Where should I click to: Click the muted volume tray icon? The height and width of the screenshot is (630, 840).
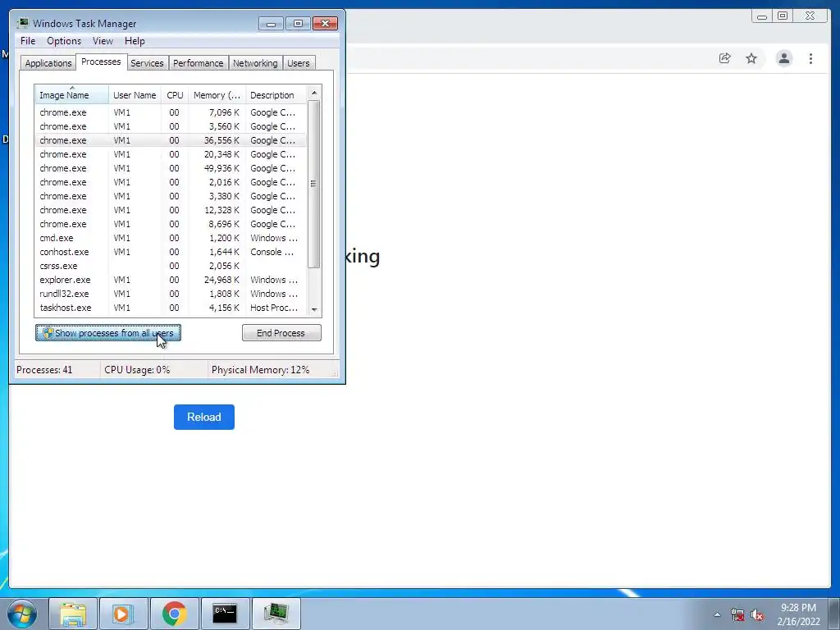pos(757,614)
